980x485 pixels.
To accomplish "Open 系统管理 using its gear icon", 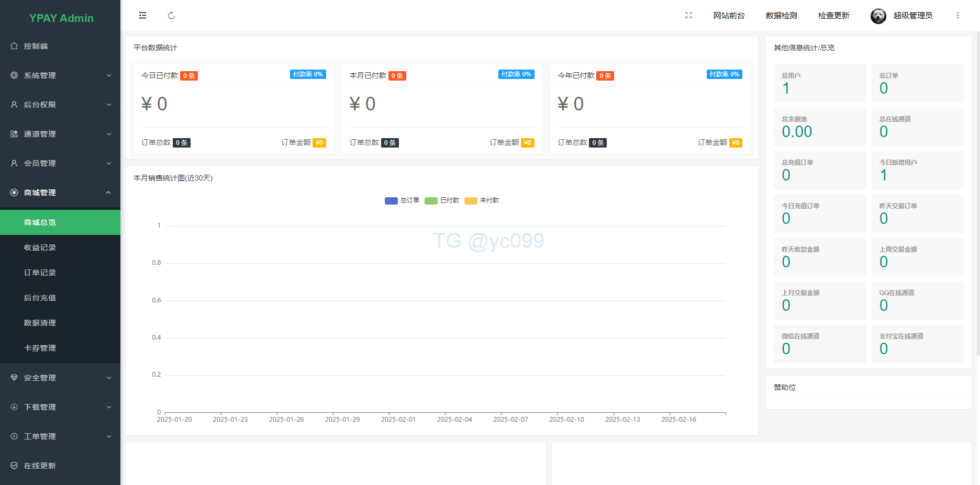I will [x=14, y=75].
